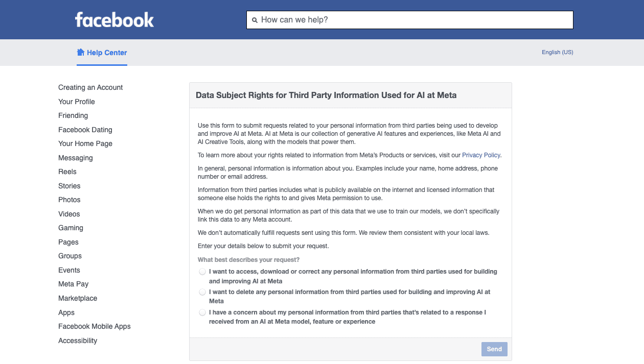Select the Accessibility help topic

click(78, 341)
